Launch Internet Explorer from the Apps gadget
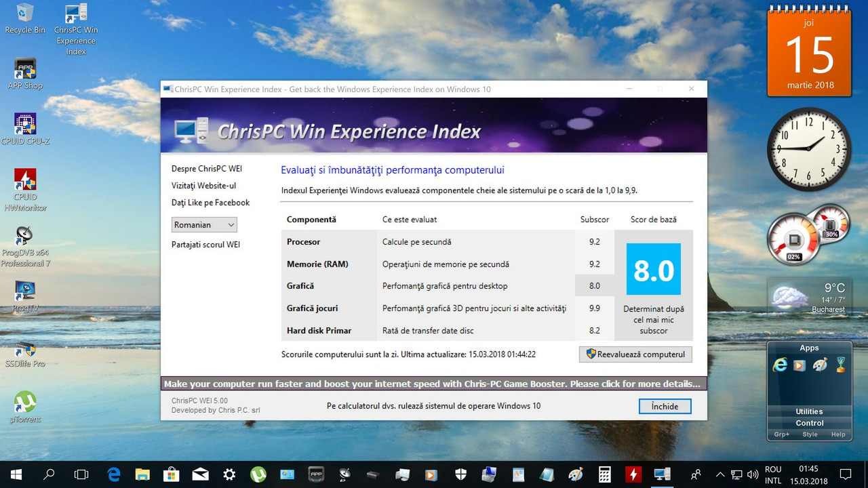Screen dimensions: 868x488 tap(781, 365)
